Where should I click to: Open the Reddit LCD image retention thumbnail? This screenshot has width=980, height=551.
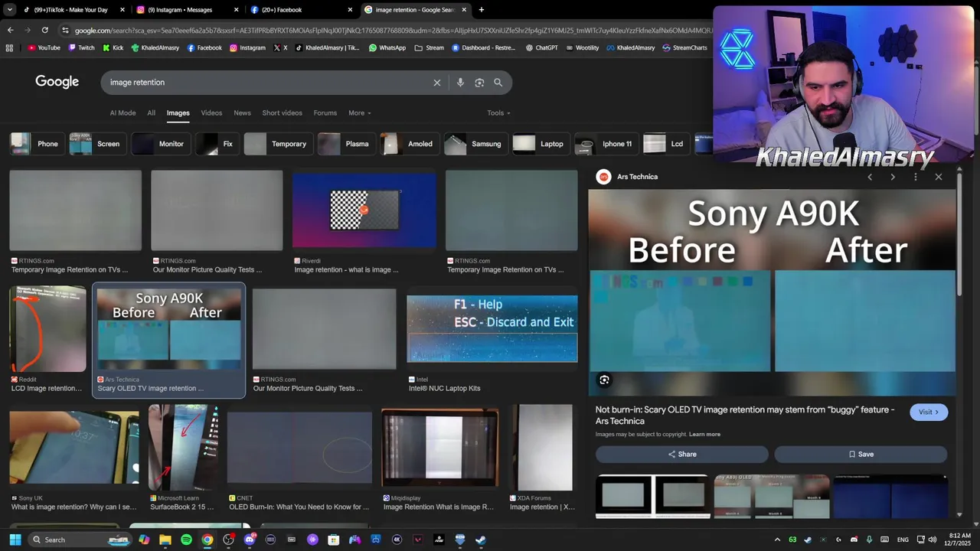click(x=47, y=329)
